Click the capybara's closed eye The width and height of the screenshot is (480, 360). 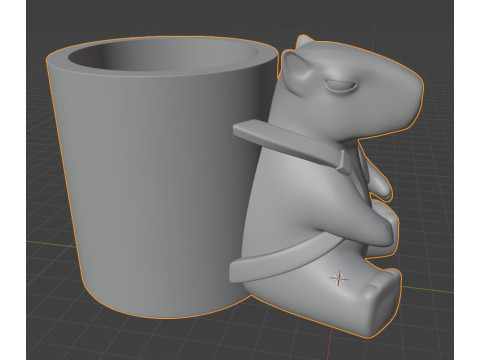click(341, 86)
